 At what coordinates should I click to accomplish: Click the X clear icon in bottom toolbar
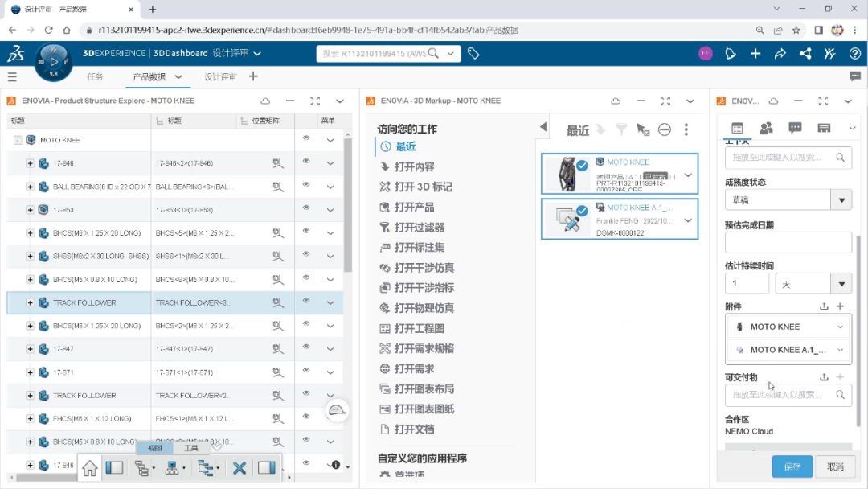(240, 468)
